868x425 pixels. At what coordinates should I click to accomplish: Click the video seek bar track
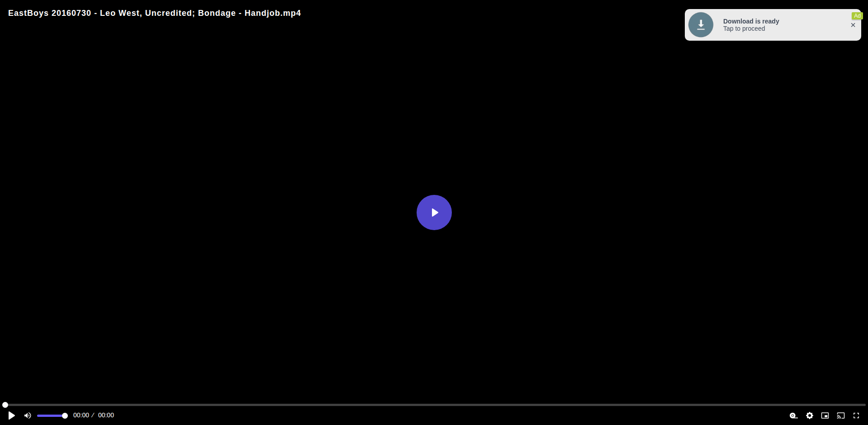[x=434, y=405]
